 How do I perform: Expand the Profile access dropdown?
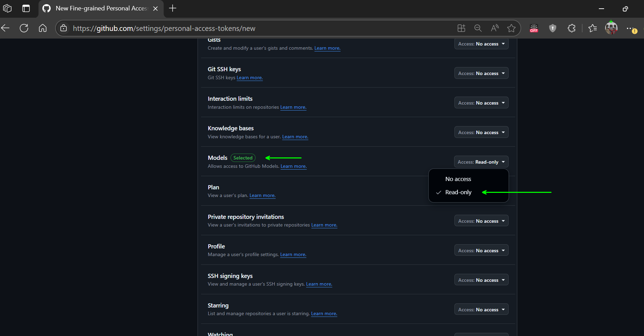coord(481,251)
